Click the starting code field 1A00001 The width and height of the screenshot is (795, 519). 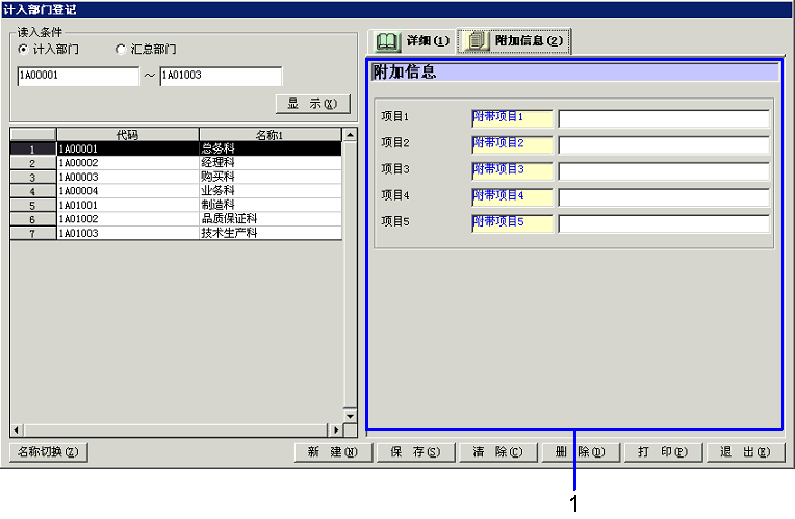coord(78,77)
